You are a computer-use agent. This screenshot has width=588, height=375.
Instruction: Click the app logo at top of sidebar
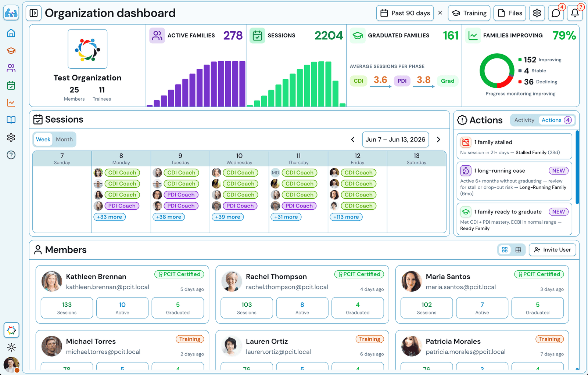(11, 13)
